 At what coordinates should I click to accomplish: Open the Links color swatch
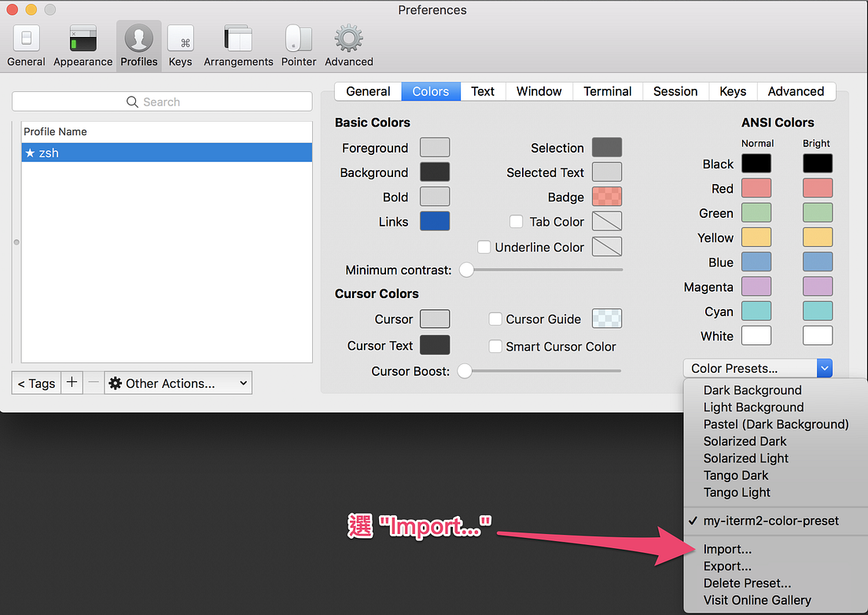[435, 222]
